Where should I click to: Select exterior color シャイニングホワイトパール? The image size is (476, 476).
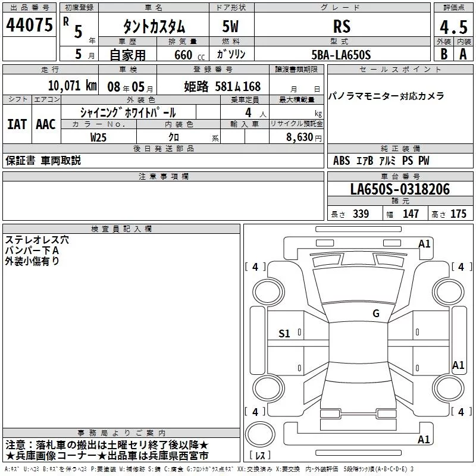click(x=128, y=113)
